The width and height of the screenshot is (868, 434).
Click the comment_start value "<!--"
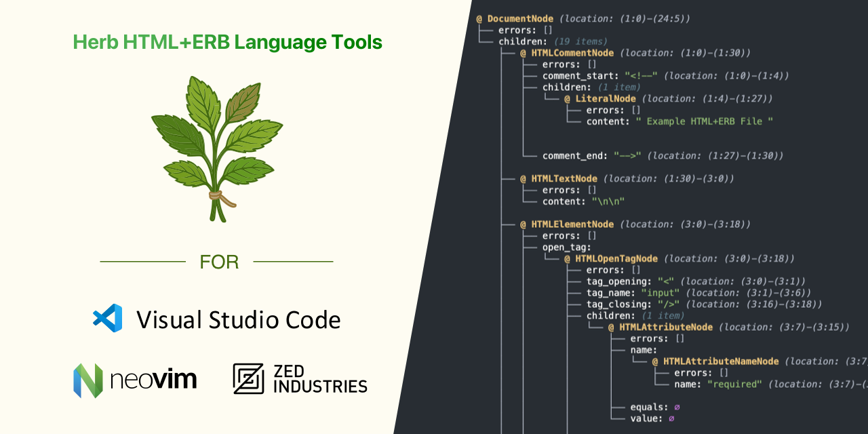[643, 75]
